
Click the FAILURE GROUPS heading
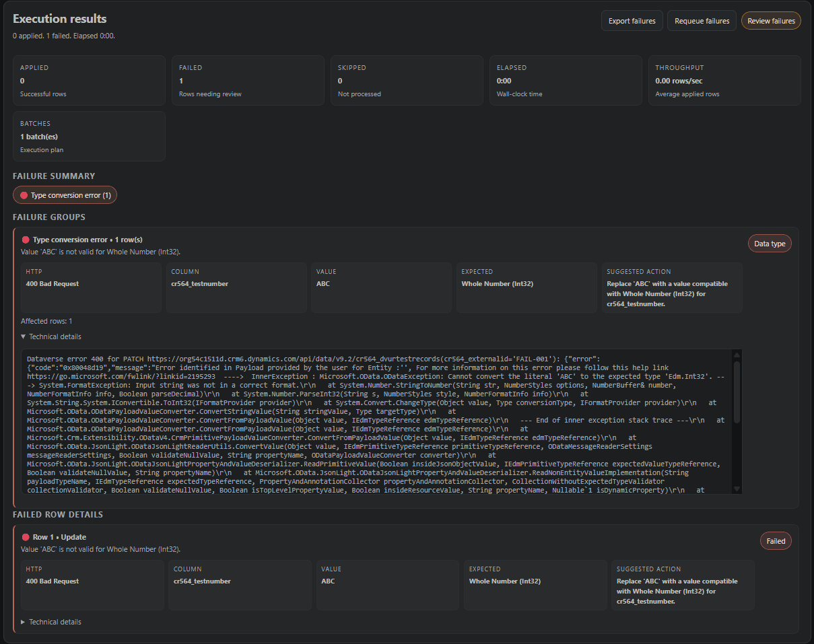tap(49, 217)
